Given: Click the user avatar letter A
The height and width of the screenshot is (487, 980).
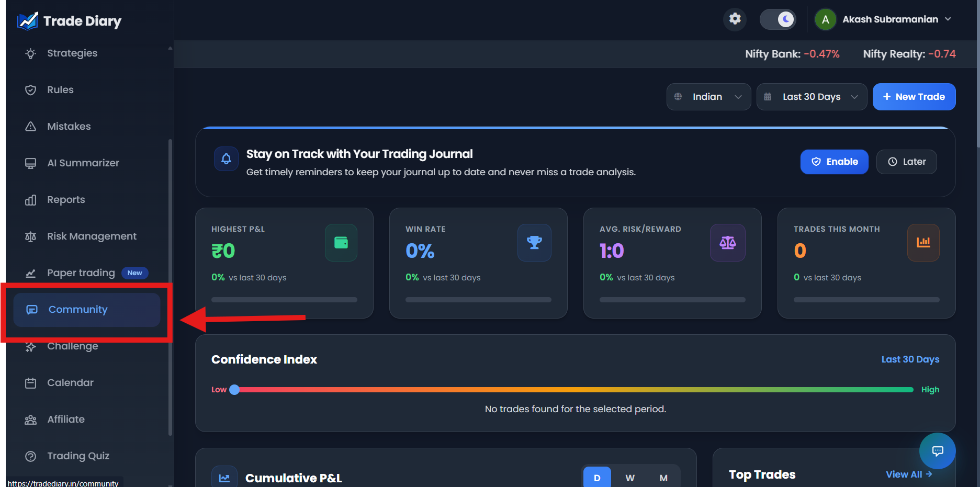Looking at the screenshot, I should 825,20.
